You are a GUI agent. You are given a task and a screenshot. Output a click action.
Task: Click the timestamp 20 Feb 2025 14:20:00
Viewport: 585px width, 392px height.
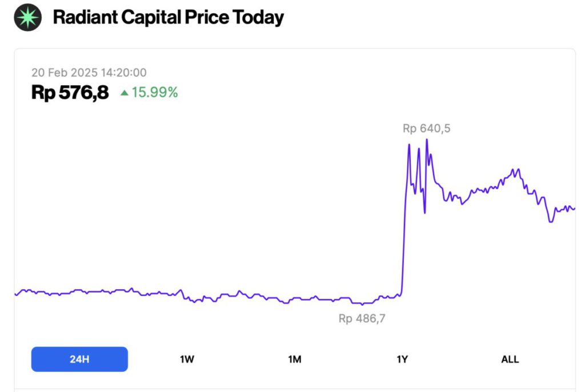(x=89, y=73)
